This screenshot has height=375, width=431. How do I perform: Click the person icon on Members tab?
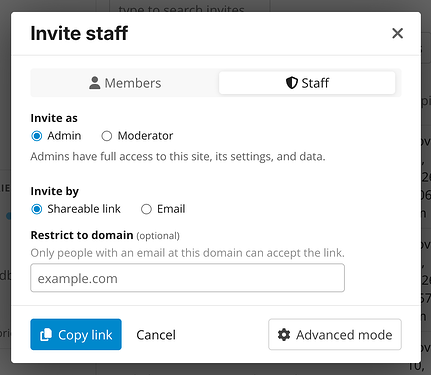[x=95, y=83]
